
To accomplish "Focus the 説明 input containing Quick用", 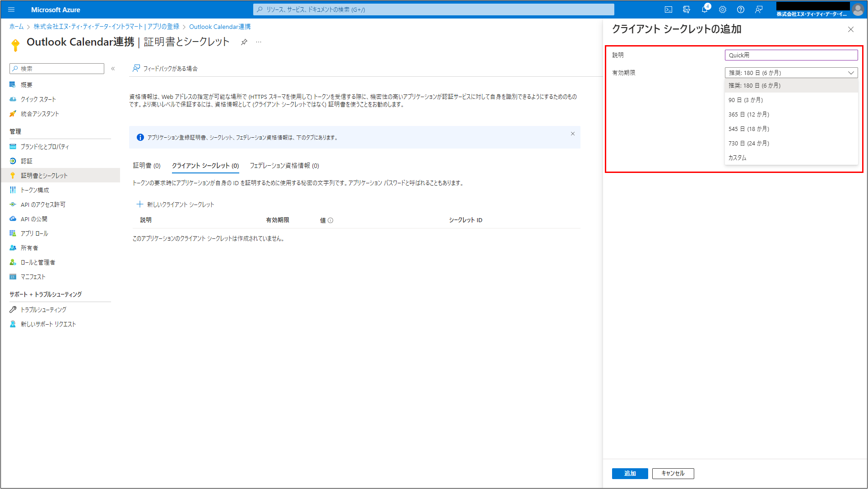I will [791, 55].
